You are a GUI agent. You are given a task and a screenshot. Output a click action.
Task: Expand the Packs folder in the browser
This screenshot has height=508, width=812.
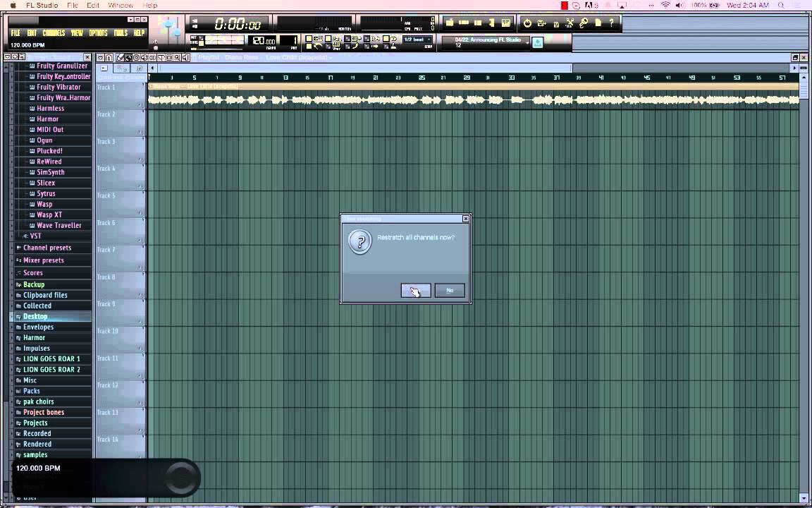tap(31, 391)
